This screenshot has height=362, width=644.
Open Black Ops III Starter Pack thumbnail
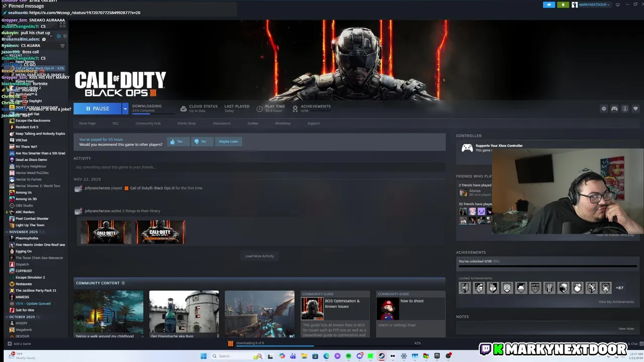[x=160, y=232]
